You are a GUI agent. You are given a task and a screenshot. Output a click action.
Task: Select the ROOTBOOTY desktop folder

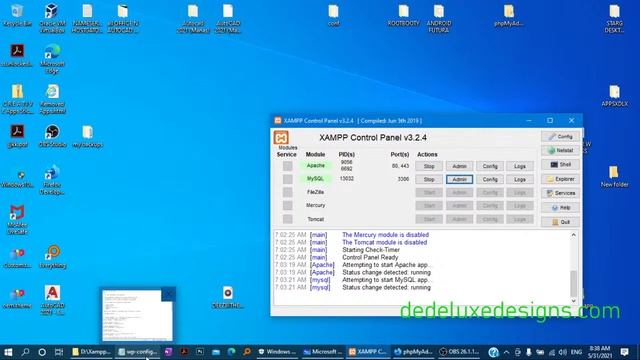point(404,16)
